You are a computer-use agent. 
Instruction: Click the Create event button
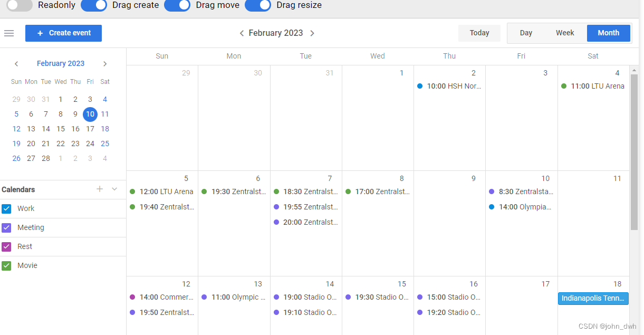click(63, 33)
